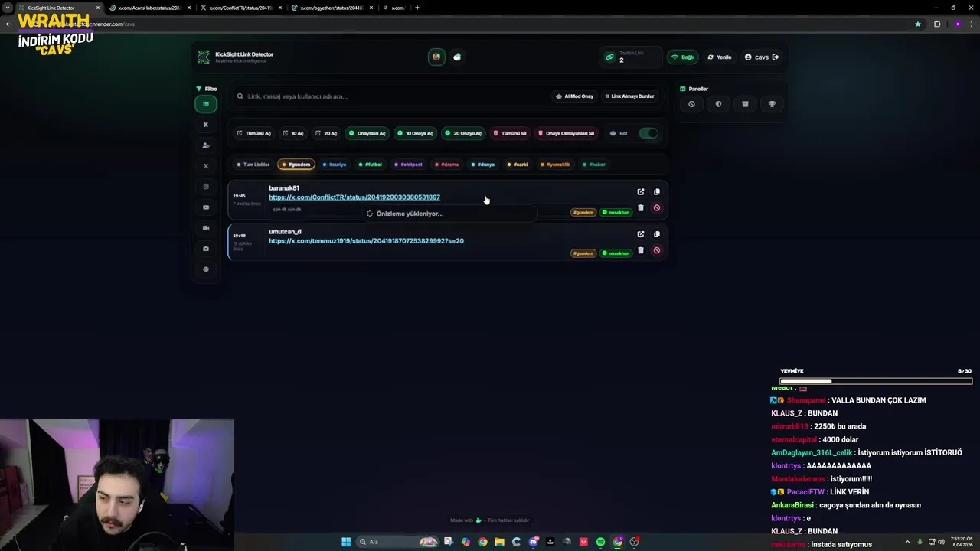Click Onaylıları Aç

click(x=367, y=133)
